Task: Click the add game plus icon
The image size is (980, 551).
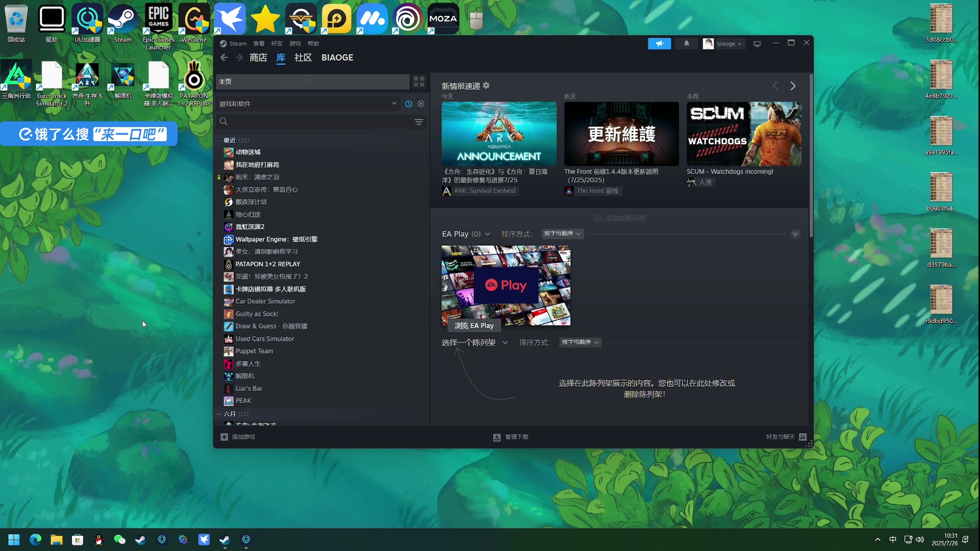Action: pyautogui.click(x=224, y=437)
